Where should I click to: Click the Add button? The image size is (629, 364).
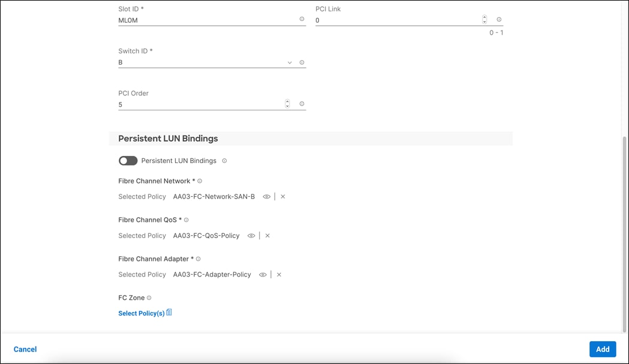(x=602, y=349)
